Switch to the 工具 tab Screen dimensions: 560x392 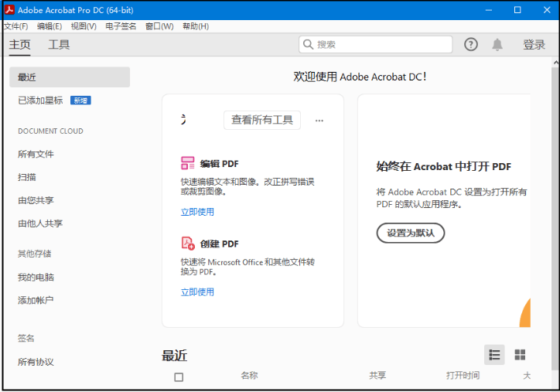[x=59, y=45]
